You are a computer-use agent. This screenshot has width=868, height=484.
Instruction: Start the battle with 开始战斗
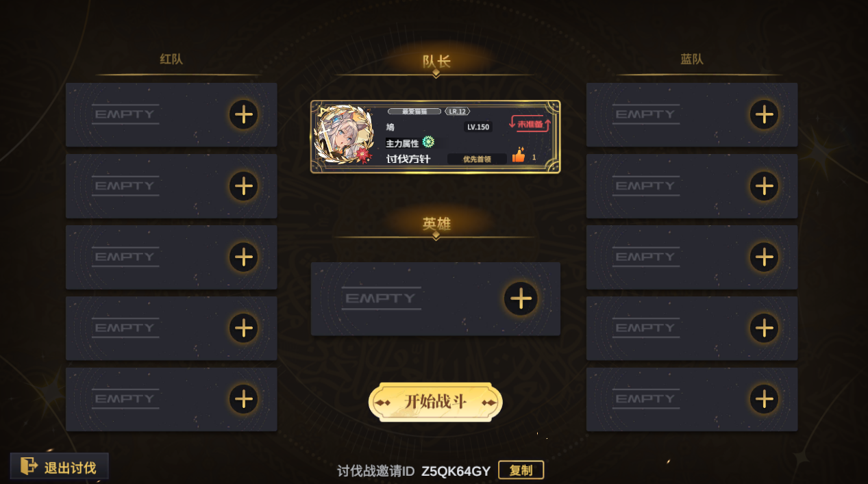[436, 402]
